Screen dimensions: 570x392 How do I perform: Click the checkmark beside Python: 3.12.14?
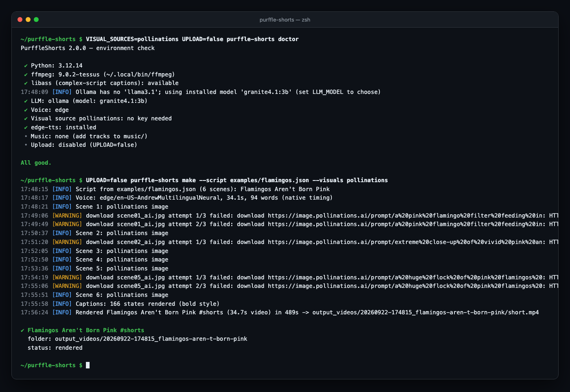click(x=26, y=65)
